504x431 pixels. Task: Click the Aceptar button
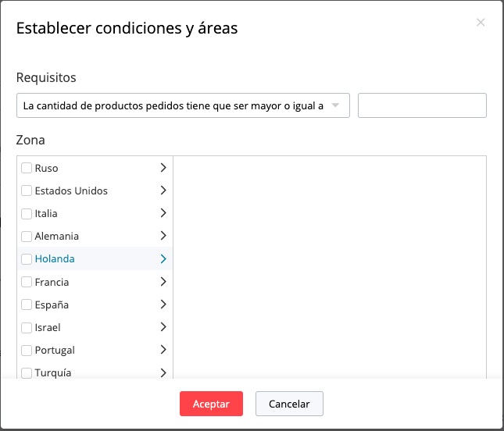(211, 404)
